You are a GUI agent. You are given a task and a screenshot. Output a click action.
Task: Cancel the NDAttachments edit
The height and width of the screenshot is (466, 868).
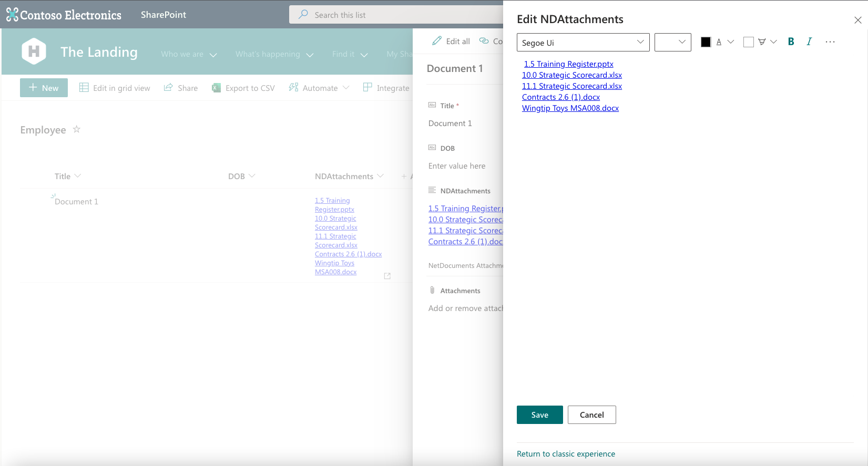pyautogui.click(x=591, y=415)
